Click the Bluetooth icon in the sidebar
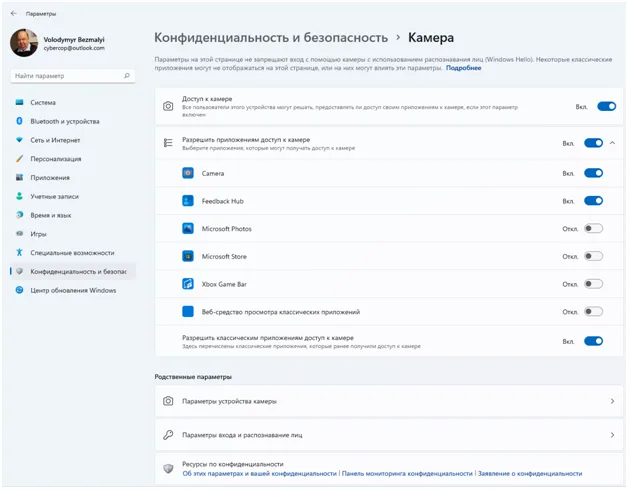Image resolution: width=630 pixels, height=491 pixels. (x=19, y=121)
